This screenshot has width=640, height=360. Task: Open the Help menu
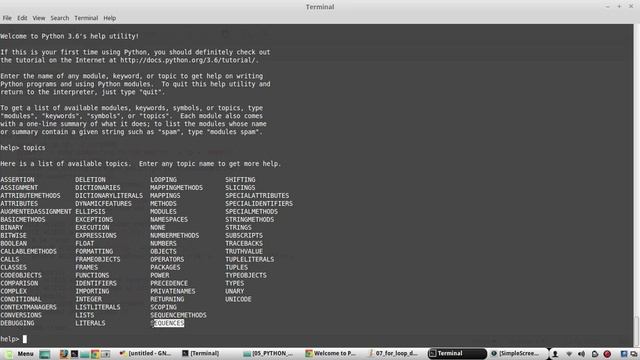109,18
